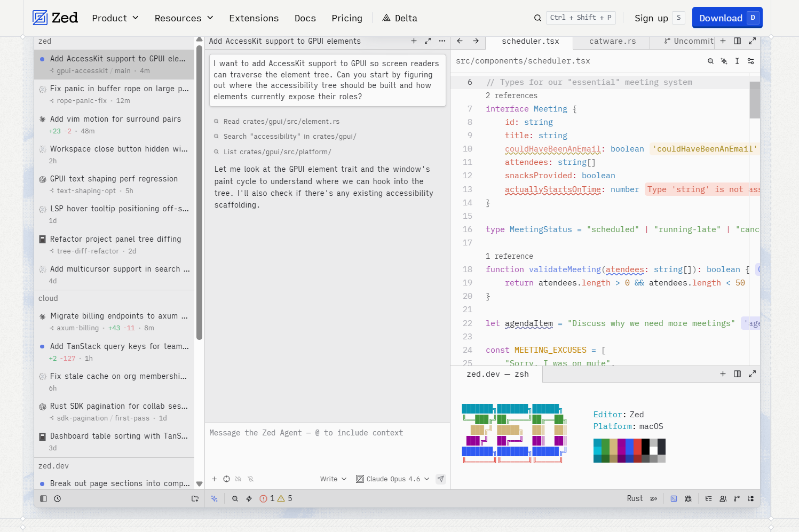Click the editor vertical scrollbar thumb

755,100
